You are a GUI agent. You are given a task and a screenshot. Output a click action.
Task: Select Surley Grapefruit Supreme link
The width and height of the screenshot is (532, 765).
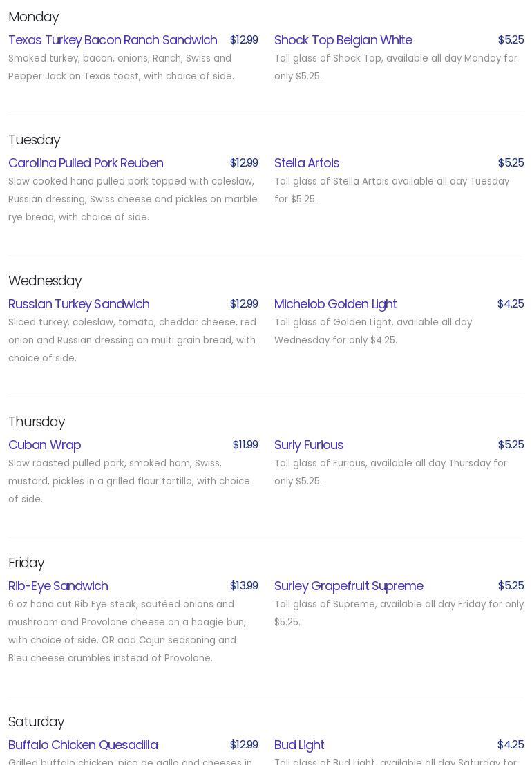(348, 586)
